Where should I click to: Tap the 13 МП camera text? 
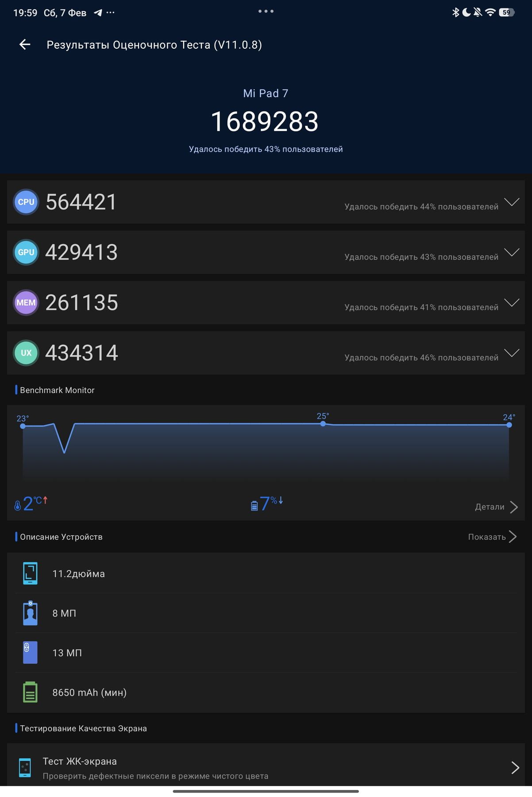coord(67,653)
